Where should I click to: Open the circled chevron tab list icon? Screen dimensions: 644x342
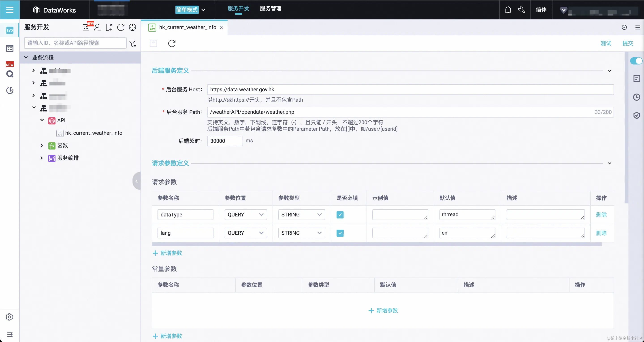point(624,27)
